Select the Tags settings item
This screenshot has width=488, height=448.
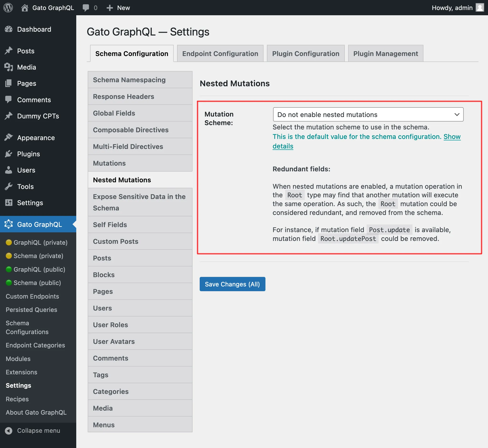(140, 375)
